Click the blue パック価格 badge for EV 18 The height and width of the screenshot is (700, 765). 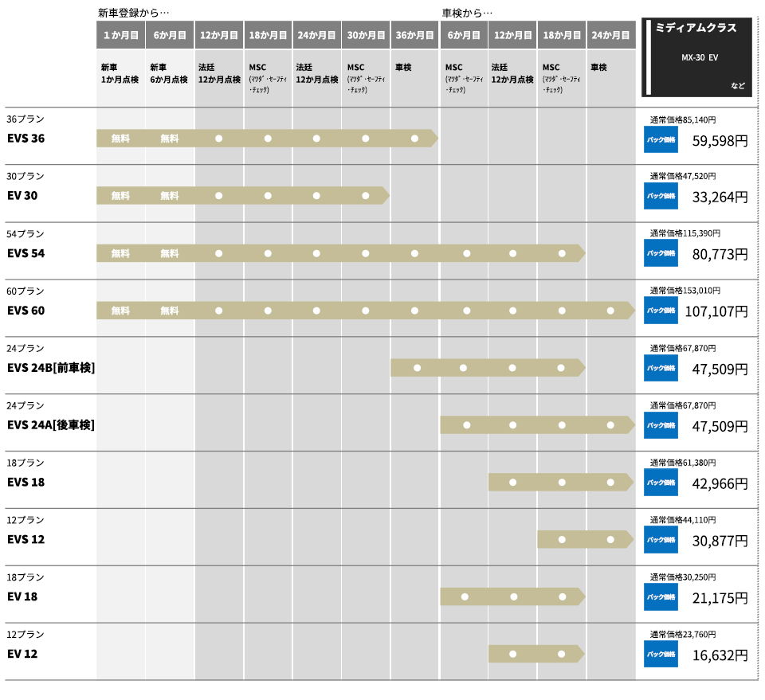click(x=661, y=596)
